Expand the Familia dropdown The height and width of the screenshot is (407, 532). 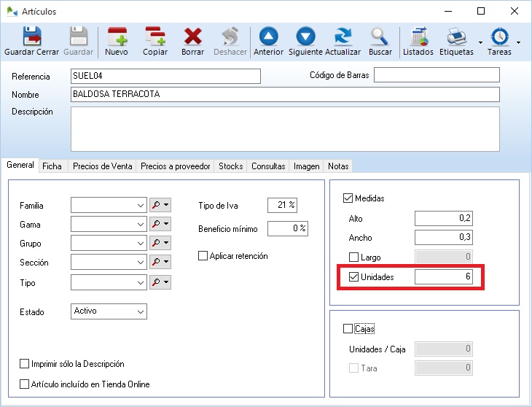[x=141, y=206]
